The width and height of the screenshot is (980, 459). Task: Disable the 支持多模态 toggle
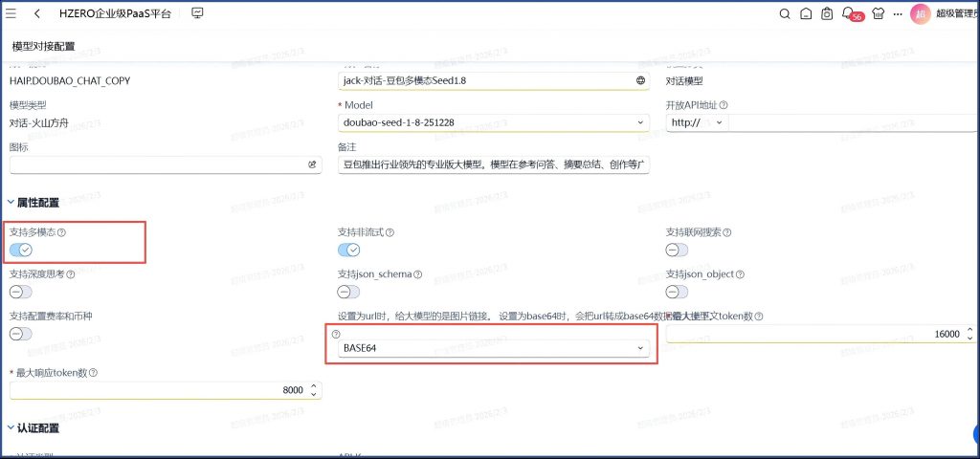point(21,250)
